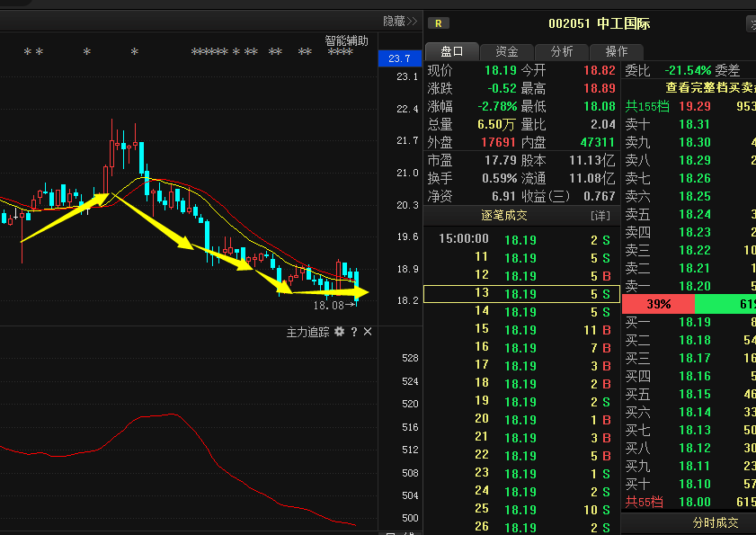Screen dimensions: 756x535
Task: Click the 委比 value -21.54%
Action: coord(688,70)
